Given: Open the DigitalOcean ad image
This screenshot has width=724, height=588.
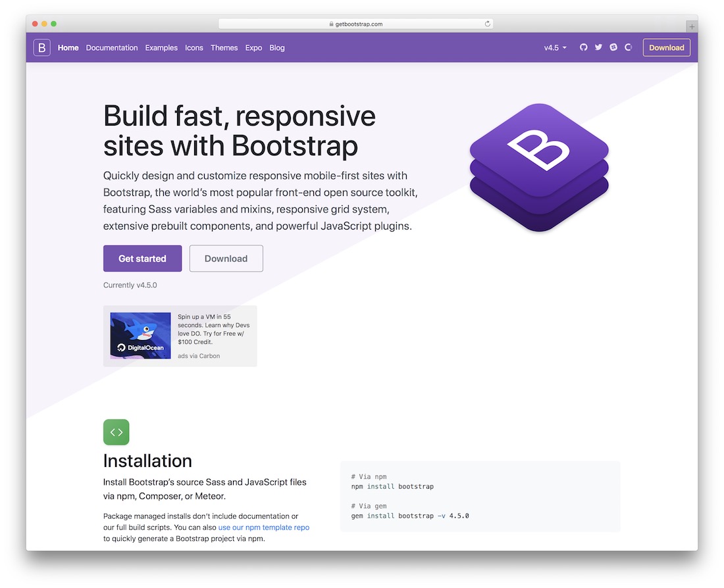Looking at the screenshot, I should coord(140,335).
